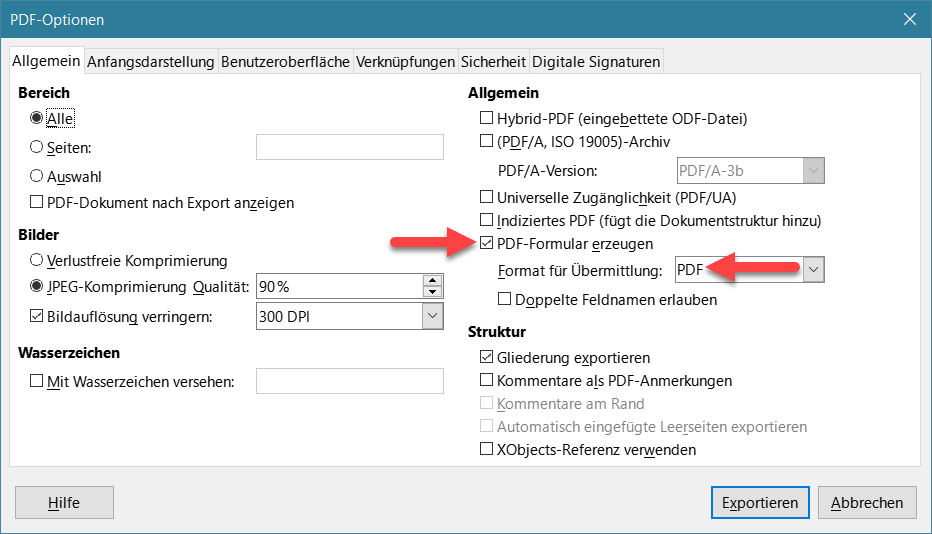Switch to the Anfangsdarstellung tab
The image size is (932, 534).
(x=150, y=62)
